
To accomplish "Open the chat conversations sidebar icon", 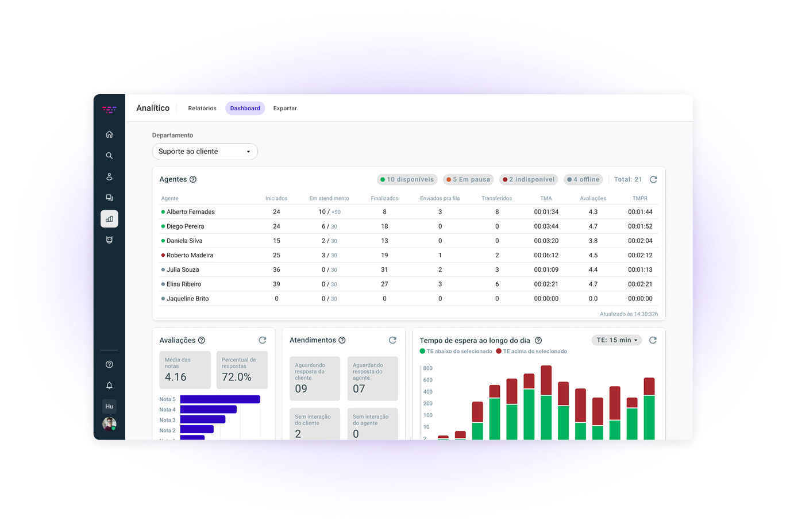I will 109,198.
